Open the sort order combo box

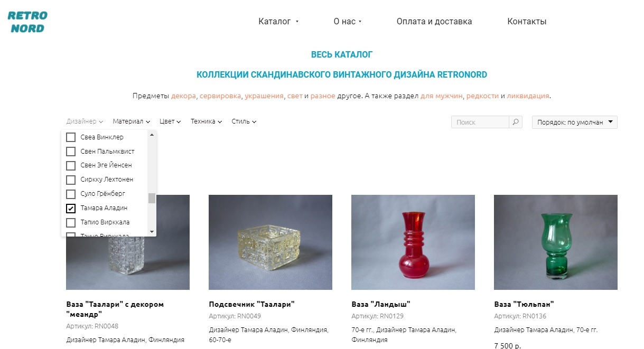click(575, 122)
